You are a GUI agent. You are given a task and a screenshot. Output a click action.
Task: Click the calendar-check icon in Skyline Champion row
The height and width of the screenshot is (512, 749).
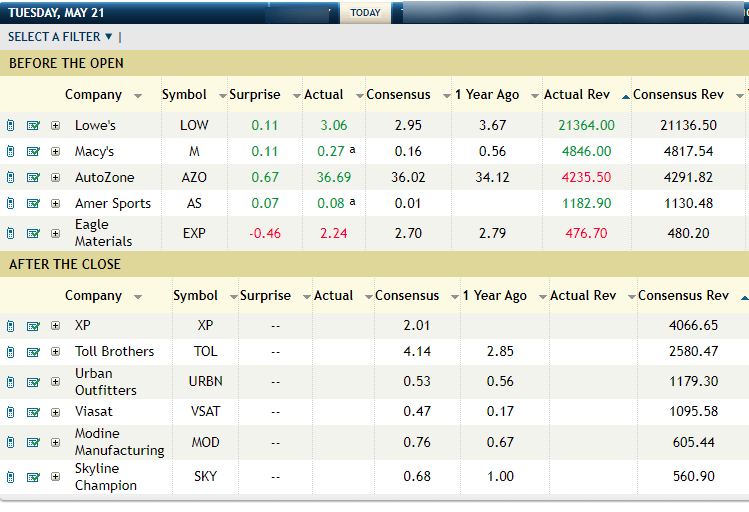(x=33, y=477)
